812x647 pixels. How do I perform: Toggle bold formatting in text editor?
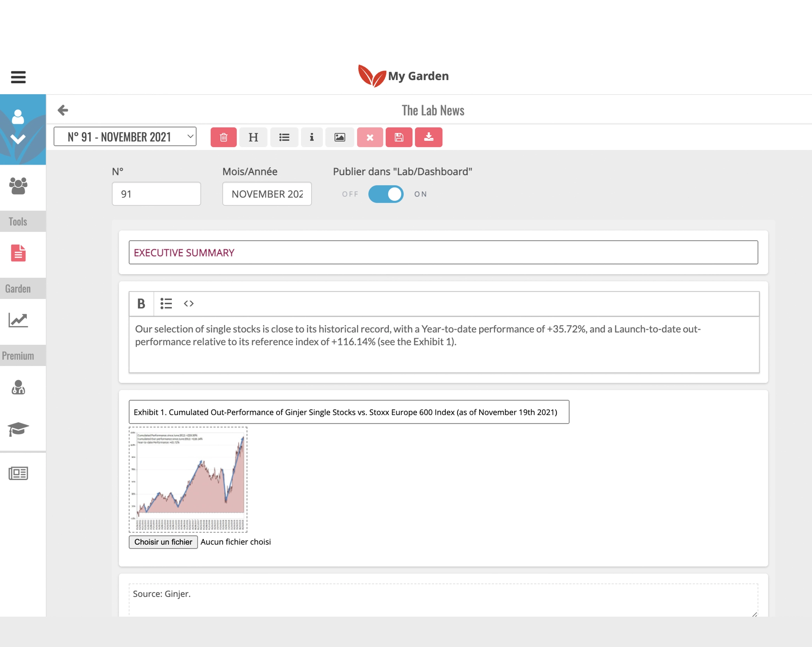tap(141, 303)
